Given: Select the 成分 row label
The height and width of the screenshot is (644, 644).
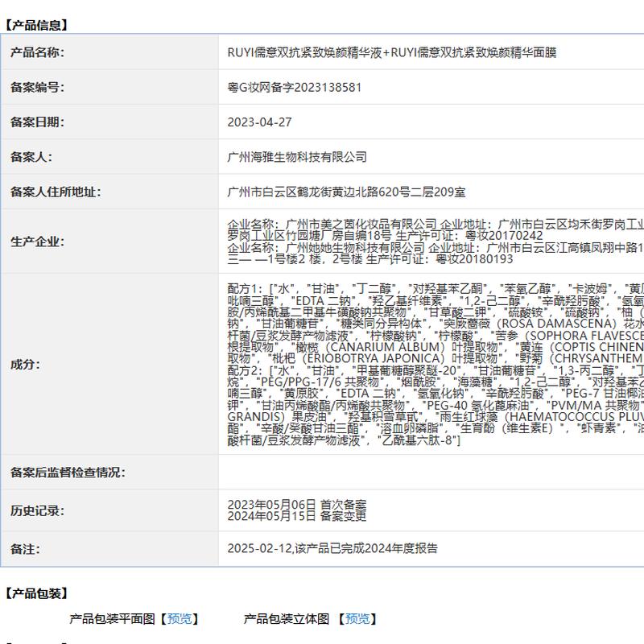Looking at the screenshot, I should tap(26, 364).
